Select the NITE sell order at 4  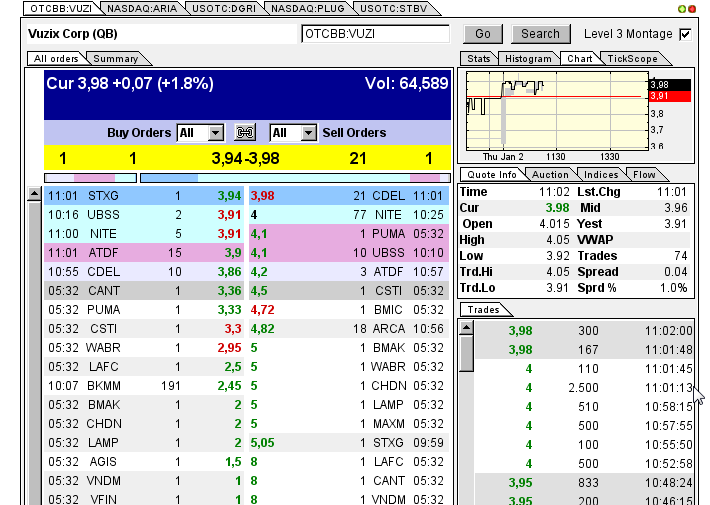349,215
